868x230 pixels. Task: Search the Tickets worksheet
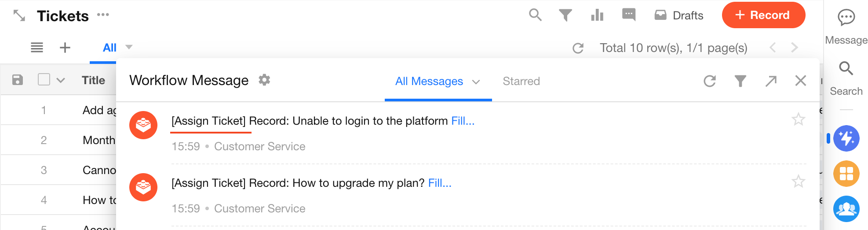tap(535, 15)
